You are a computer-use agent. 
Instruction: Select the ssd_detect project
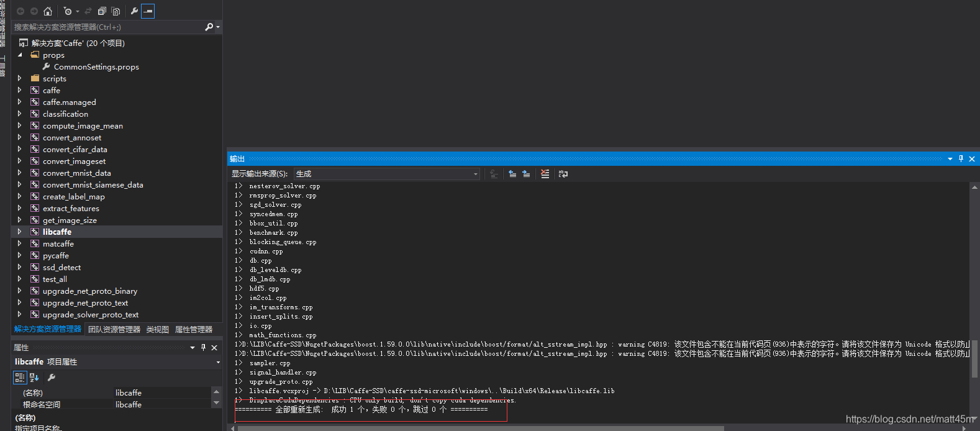pos(62,267)
